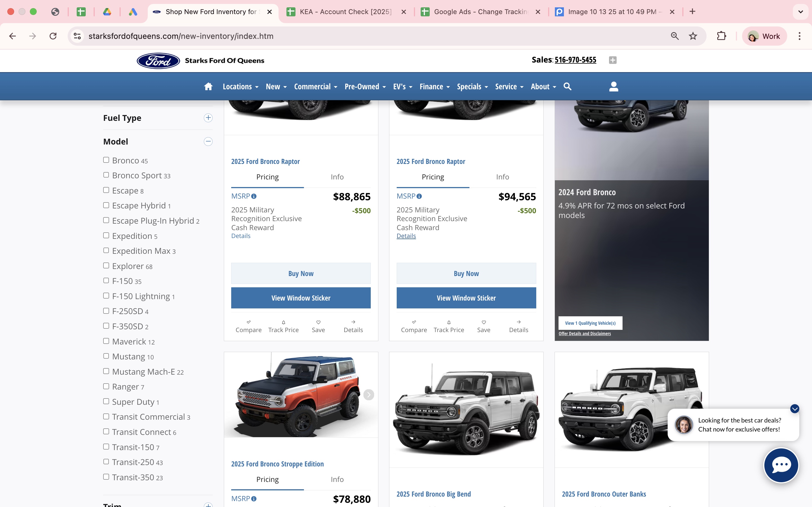Screen dimensions: 812x507
Task: Click the user account profile icon
Action: click(x=613, y=86)
